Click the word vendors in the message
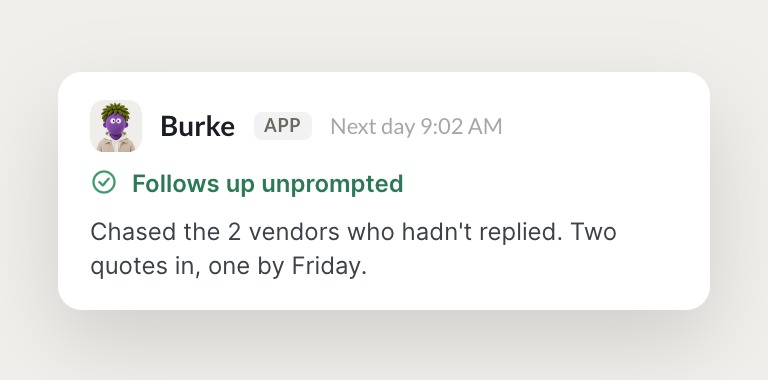 pos(294,232)
